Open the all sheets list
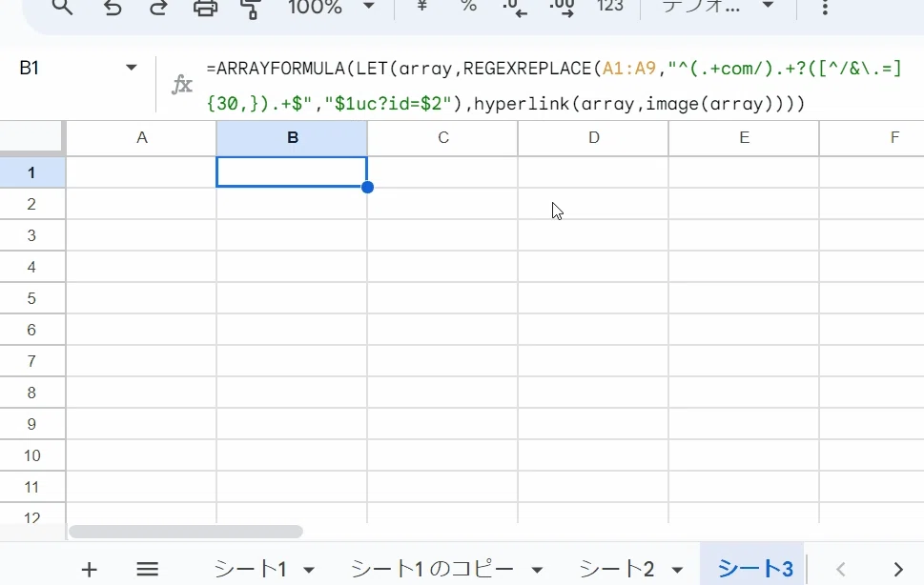 point(147,569)
